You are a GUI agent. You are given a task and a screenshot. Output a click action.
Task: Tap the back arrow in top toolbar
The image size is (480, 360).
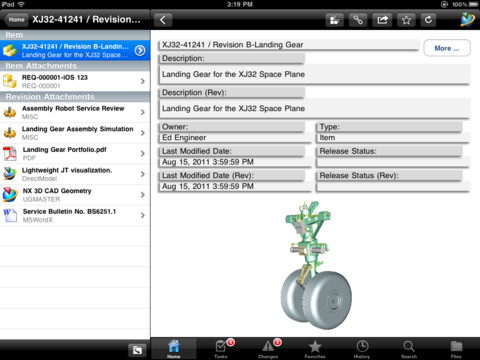point(163,20)
